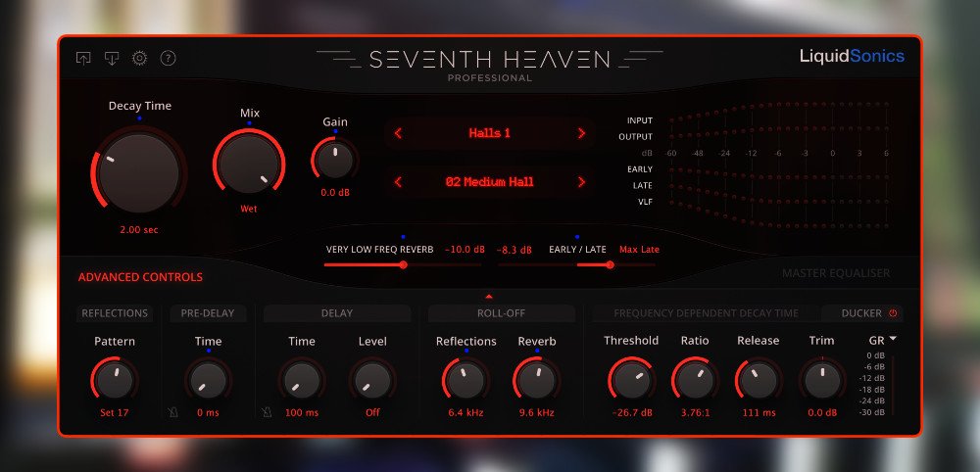Viewport: 980px width, 472px height.
Task: Select previous bank left of Halls 1
Action: 398,133
